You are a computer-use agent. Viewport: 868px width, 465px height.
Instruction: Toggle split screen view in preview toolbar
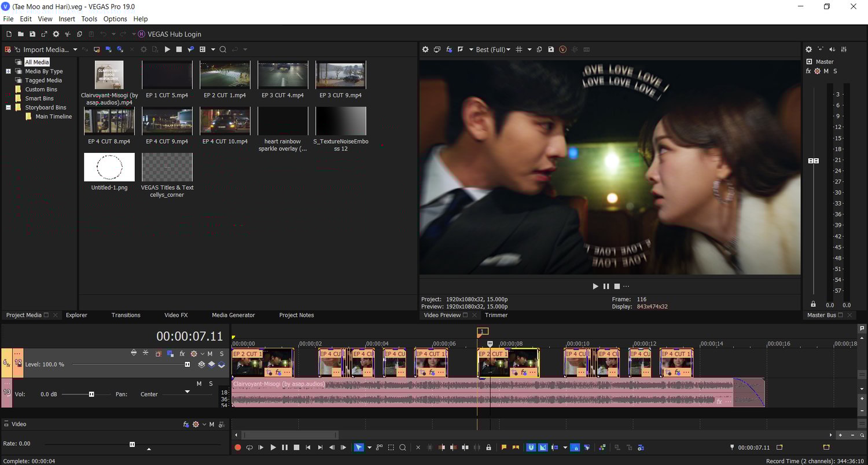[461, 50]
